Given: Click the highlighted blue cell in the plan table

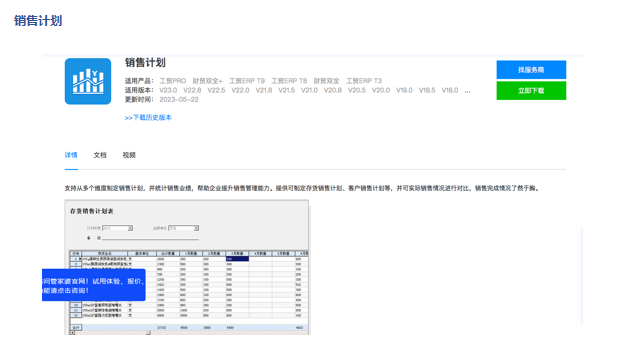Looking at the screenshot, I should [237, 259].
